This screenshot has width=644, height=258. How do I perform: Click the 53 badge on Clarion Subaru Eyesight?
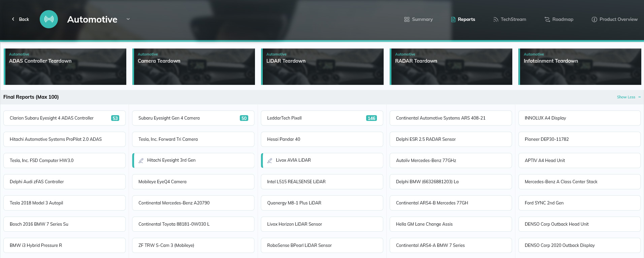point(115,118)
